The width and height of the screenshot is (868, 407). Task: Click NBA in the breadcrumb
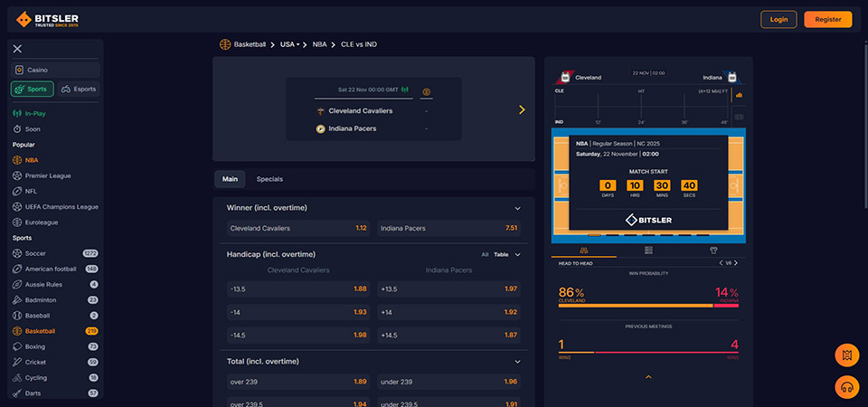(x=319, y=44)
